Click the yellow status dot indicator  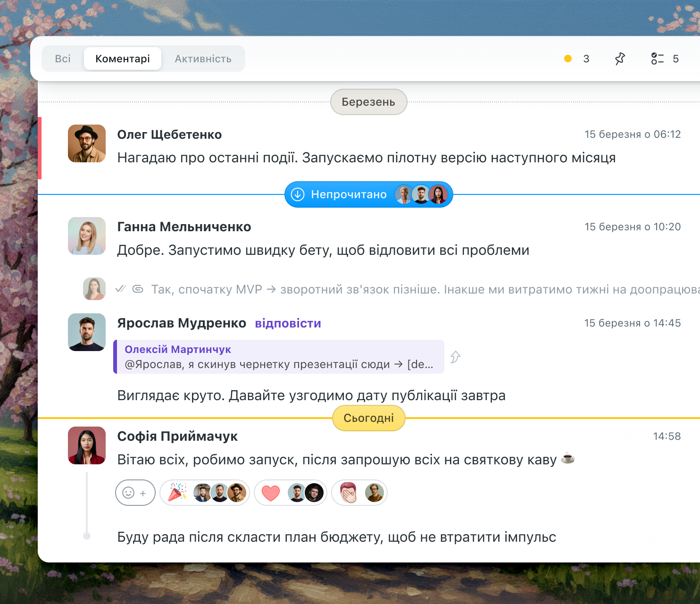point(568,59)
